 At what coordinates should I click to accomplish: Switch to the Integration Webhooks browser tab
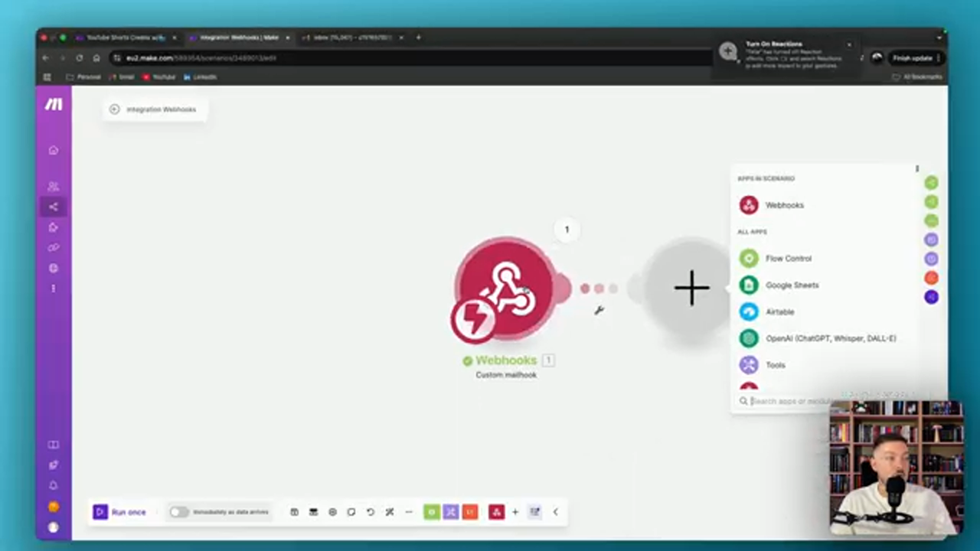239,37
